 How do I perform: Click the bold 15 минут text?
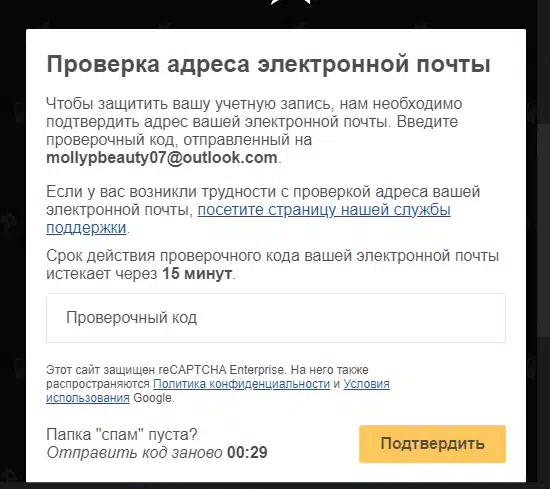click(197, 274)
